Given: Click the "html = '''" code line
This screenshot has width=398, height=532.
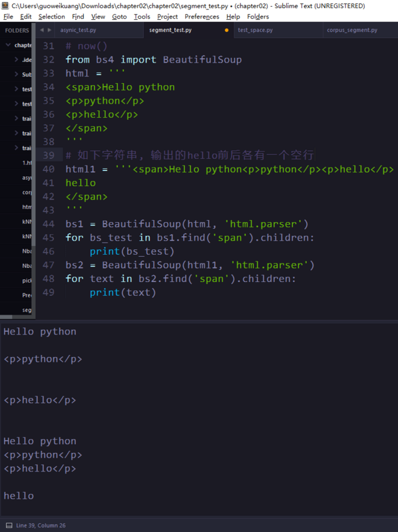Looking at the screenshot, I should pyautogui.click(x=95, y=73).
